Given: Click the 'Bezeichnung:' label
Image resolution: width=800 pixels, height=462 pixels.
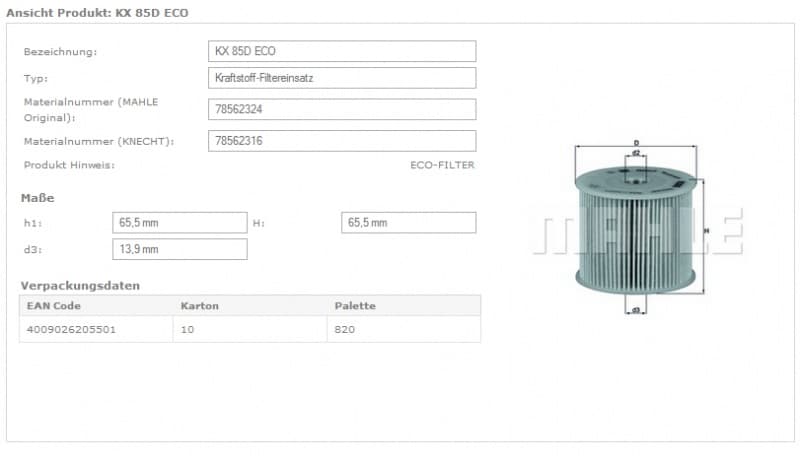Looking at the screenshot, I should 60,52.
